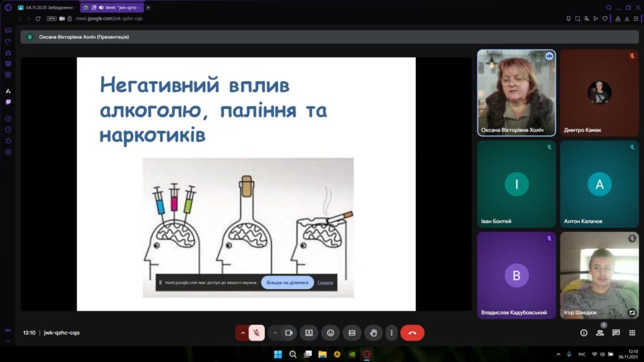Unmute the microphone in Meet toolbar
This screenshot has height=362, width=644.
pyautogui.click(x=257, y=332)
